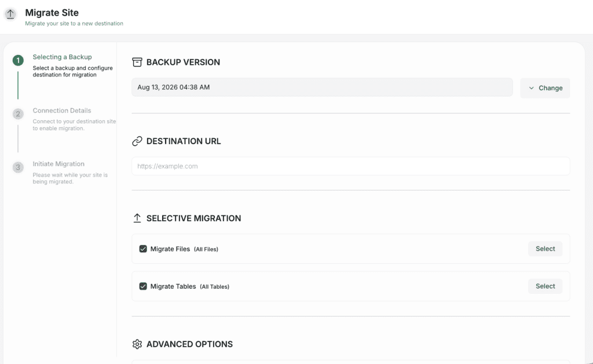Open the Connection Details step
The width and height of the screenshot is (593, 364).
[x=61, y=111]
